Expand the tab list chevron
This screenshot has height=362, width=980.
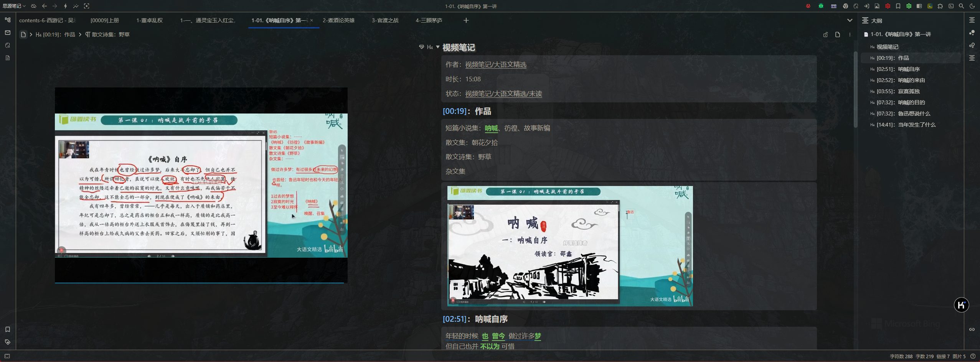[x=850, y=20]
